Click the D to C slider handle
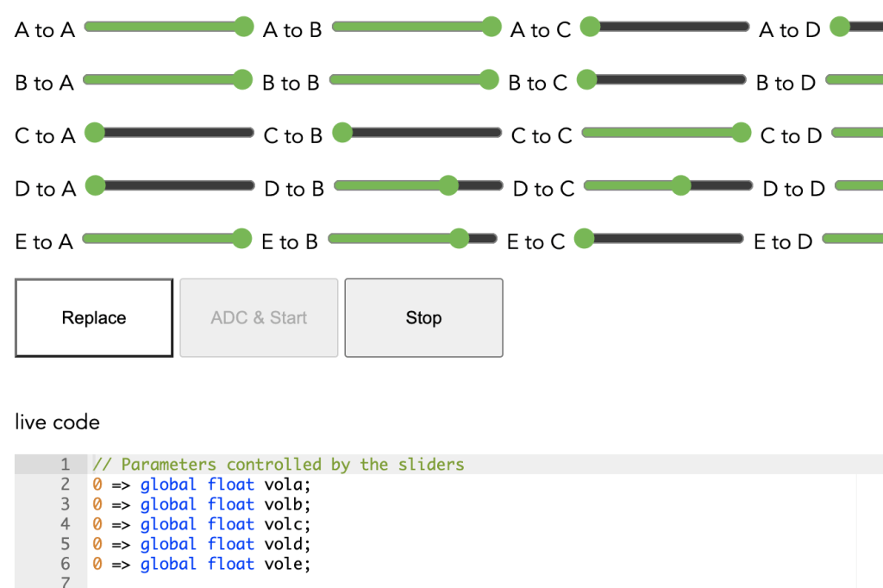Viewport: 883px width, 588px height. point(681,185)
